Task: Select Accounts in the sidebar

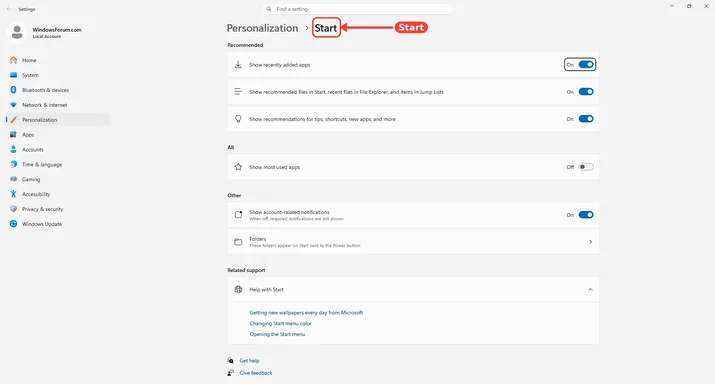Action: (x=33, y=149)
